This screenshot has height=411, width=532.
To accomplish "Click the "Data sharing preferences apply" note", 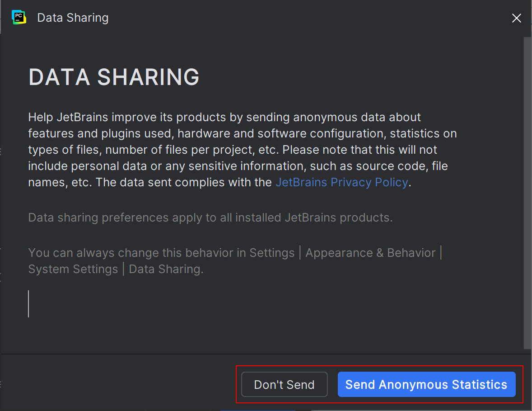I will [x=210, y=217].
